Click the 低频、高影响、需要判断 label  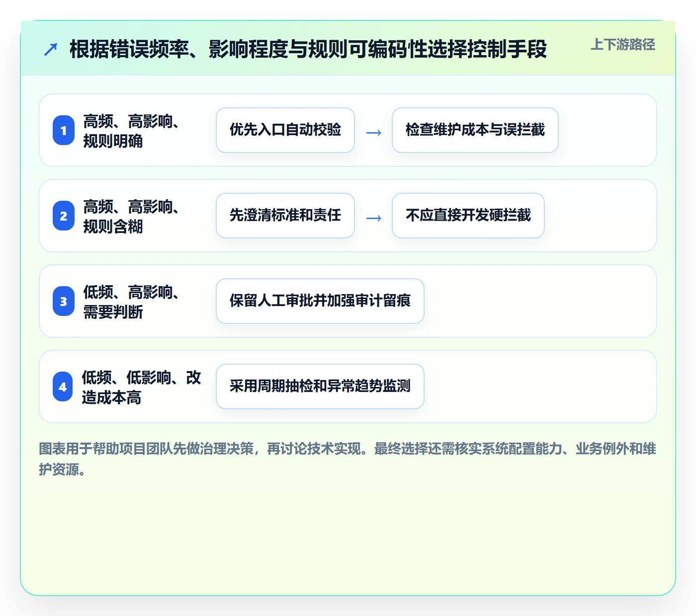[131, 302]
